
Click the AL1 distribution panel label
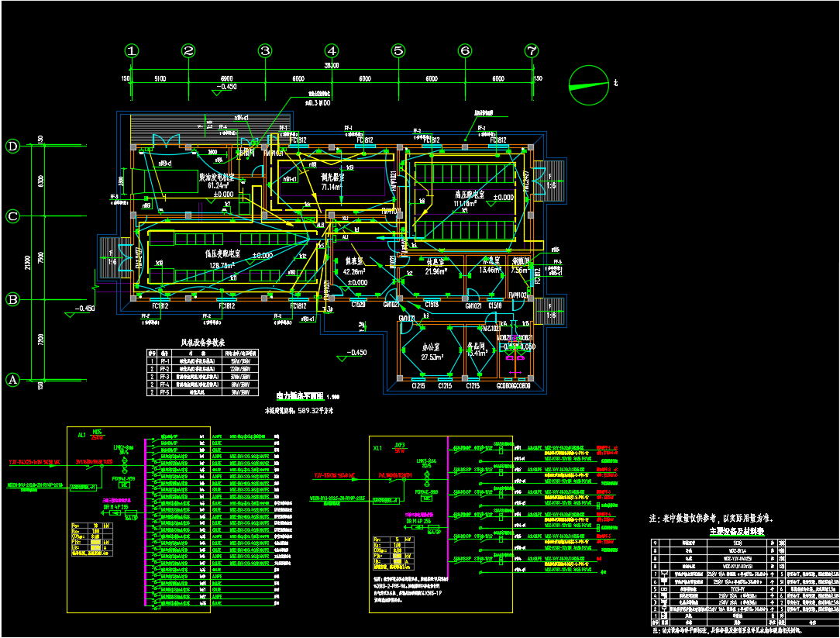point(82,436)
